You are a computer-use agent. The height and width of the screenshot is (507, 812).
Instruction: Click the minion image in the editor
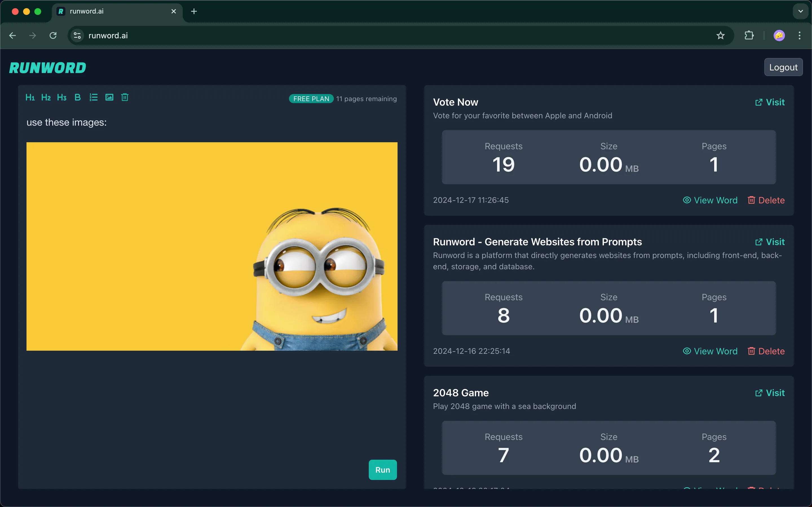coord(212,246)
